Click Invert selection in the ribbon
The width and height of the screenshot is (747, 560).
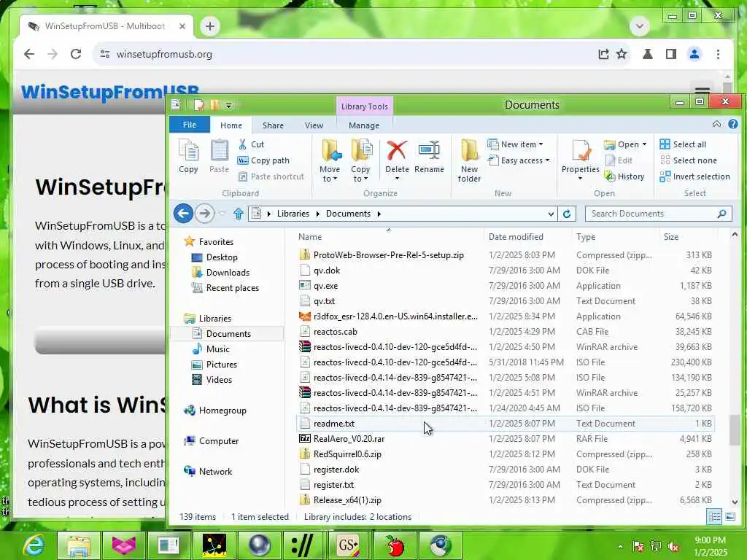(694, 176)
